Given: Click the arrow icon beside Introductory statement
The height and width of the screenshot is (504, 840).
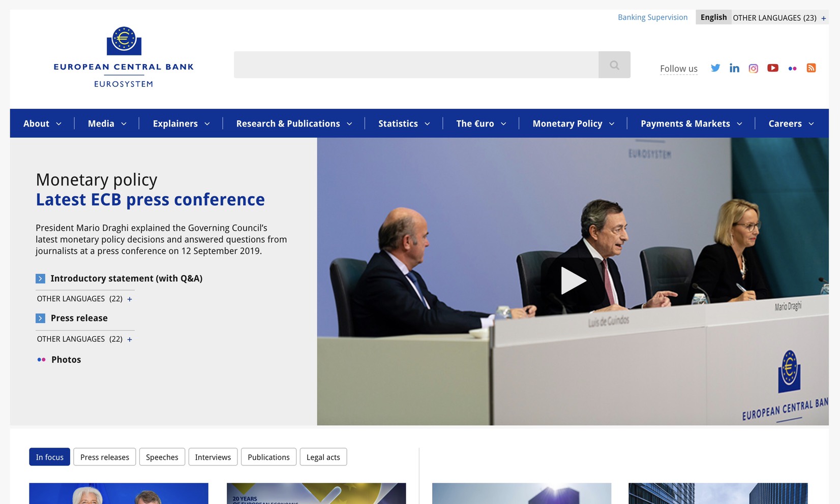Looking at the screenshot, I should 40,278.
